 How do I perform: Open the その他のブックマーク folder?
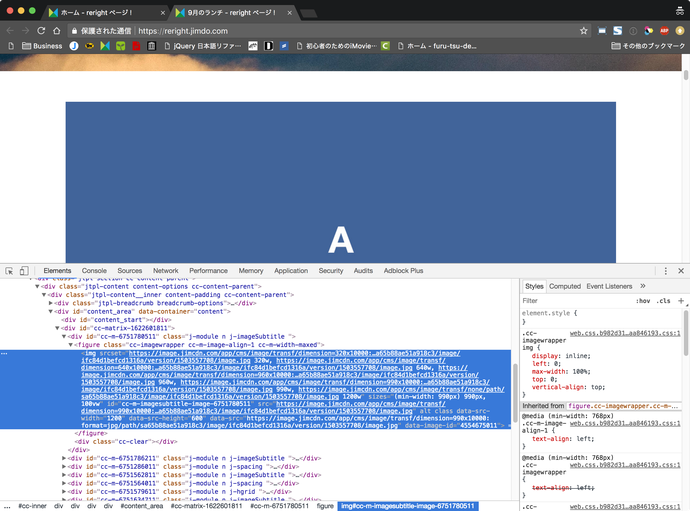tap(648, 46)
